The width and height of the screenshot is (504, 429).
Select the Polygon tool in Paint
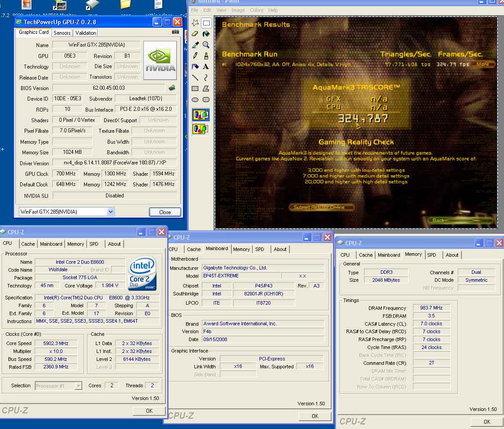206,88
